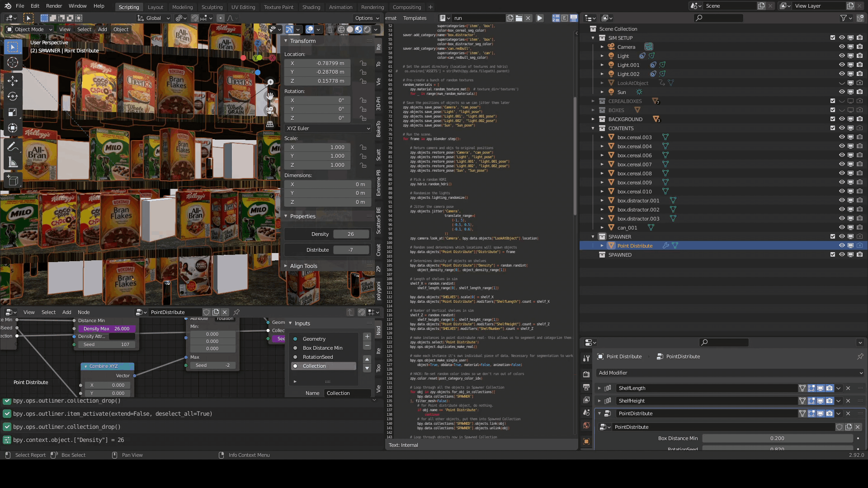868x488 pixels.
Task: Select the Annotate pencil tool
Action: click(13, 146)
